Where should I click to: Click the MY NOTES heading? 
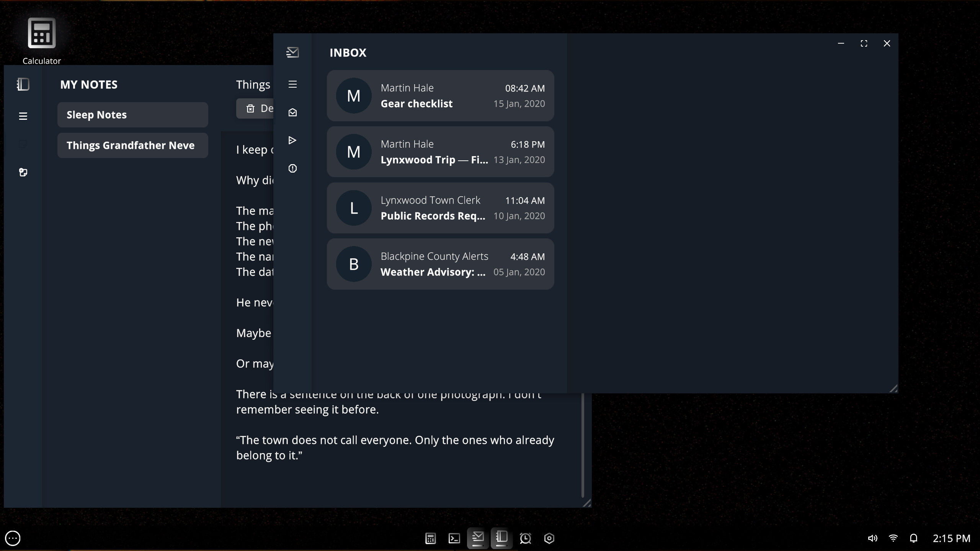point(89,85)
